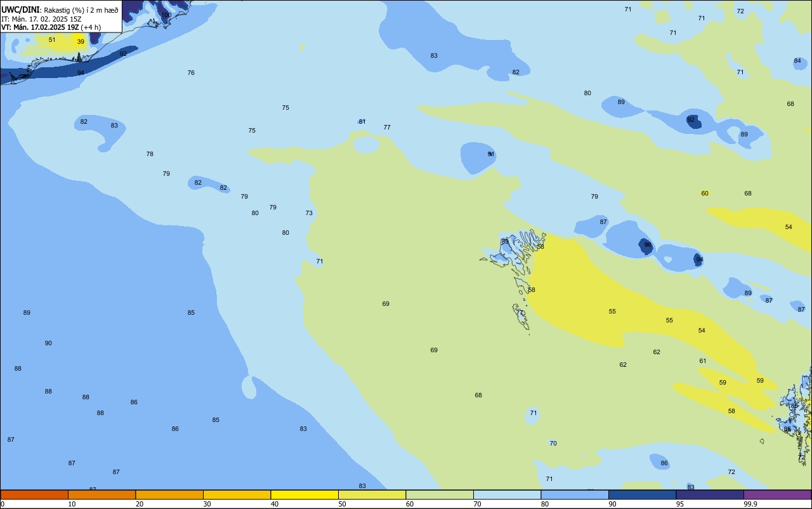
Task: Click the legend label '40'
Action: pyautogui.click(x=275, y=504)
